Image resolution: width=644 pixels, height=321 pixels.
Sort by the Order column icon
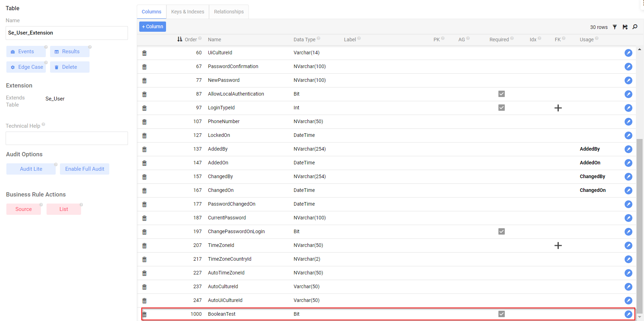point(180,39)
